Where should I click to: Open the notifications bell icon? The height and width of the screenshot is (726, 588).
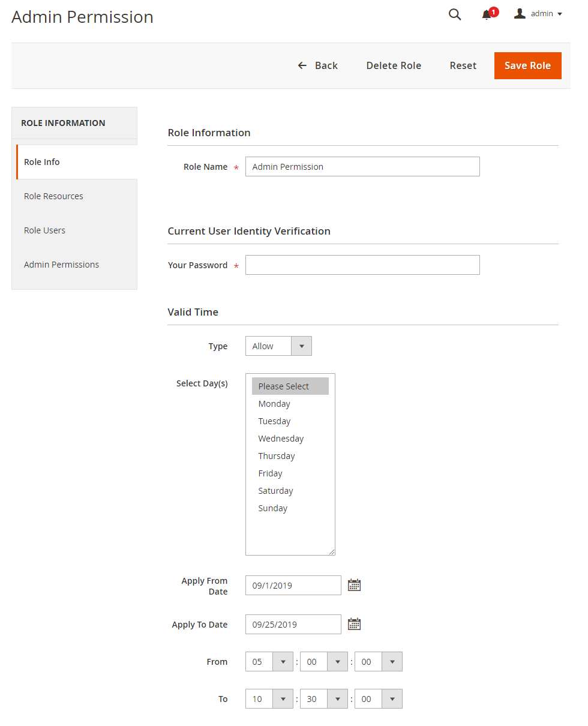pos(487,15)
